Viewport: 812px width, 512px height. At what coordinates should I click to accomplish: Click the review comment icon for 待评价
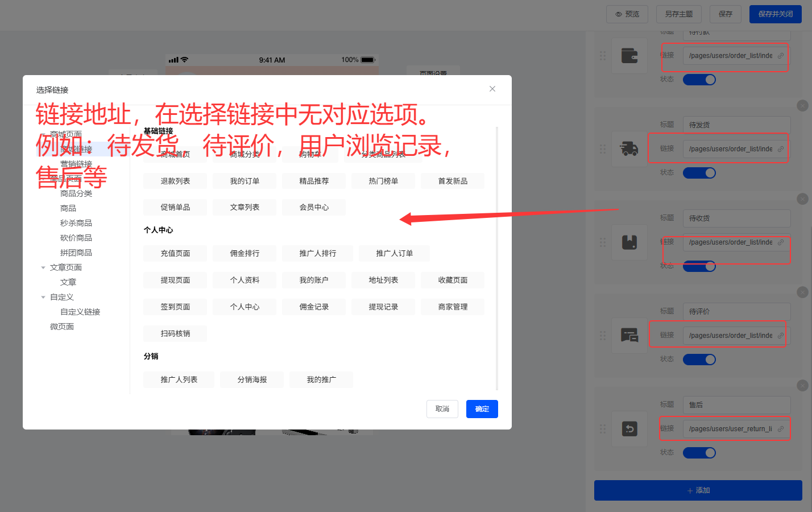click(629, 336)
